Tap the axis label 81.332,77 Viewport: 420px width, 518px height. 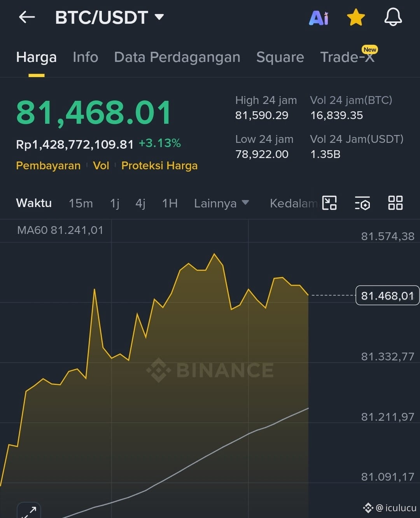(x=388, y=356)
